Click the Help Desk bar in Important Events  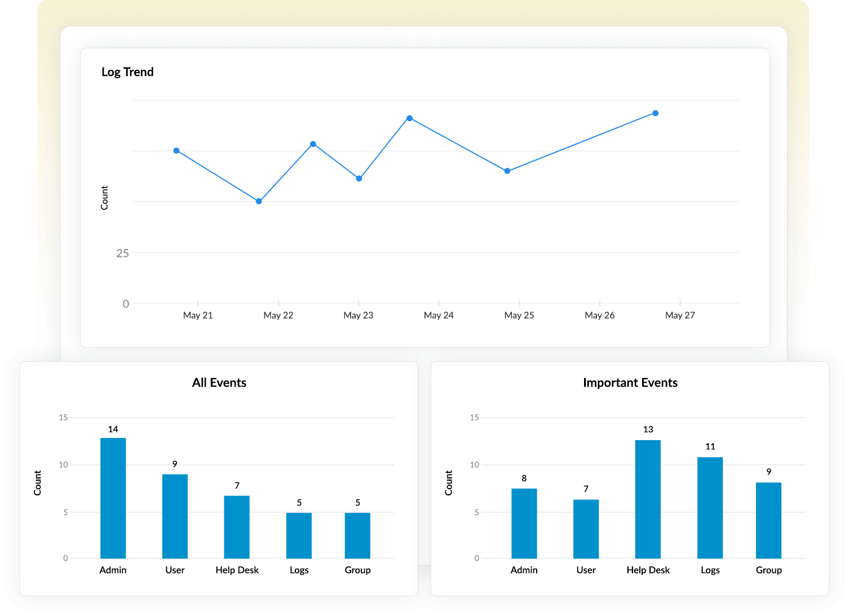click(x=648, y=498)
